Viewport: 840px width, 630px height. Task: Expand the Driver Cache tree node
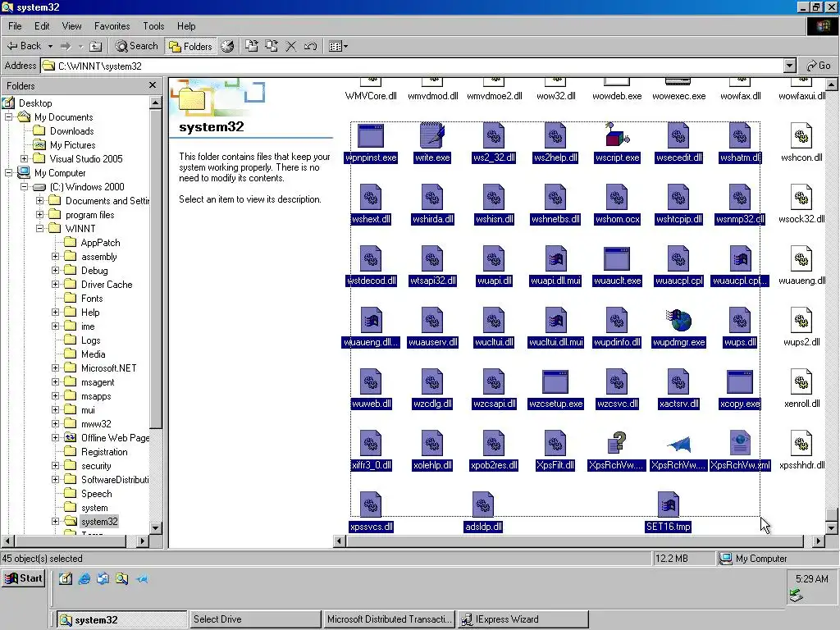tap(55, 284)
